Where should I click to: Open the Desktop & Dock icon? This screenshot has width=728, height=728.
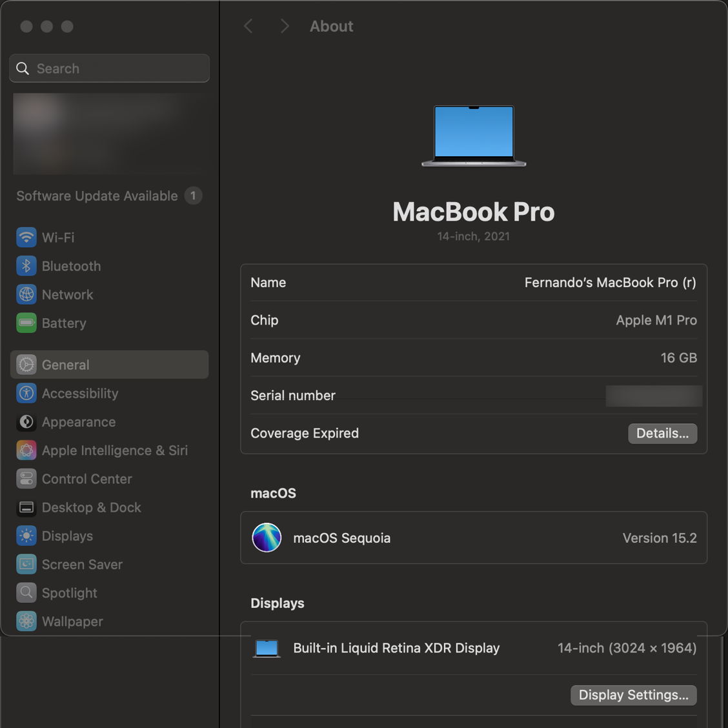click(x=26, y=507)
